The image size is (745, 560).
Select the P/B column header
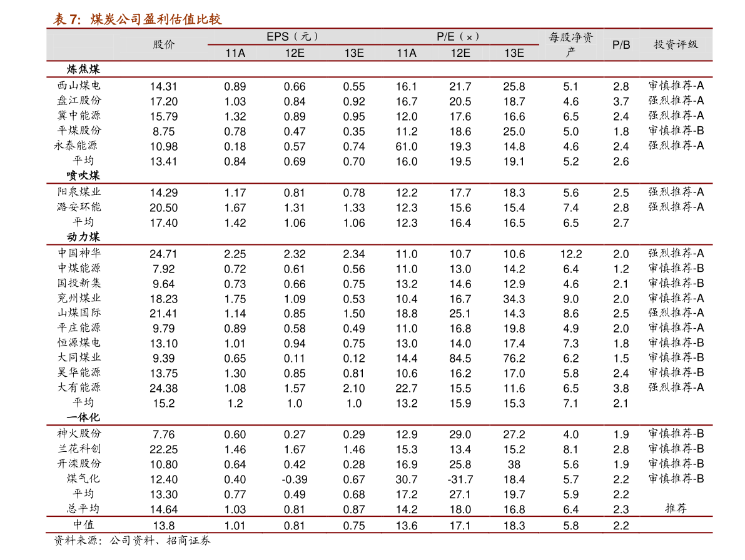[621, 45]
